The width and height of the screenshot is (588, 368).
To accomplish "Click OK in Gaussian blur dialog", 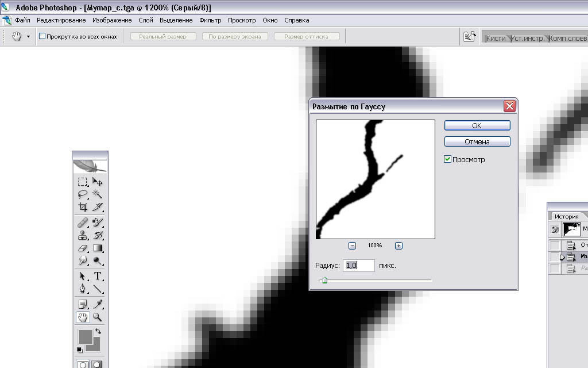I will coord(477,125).
